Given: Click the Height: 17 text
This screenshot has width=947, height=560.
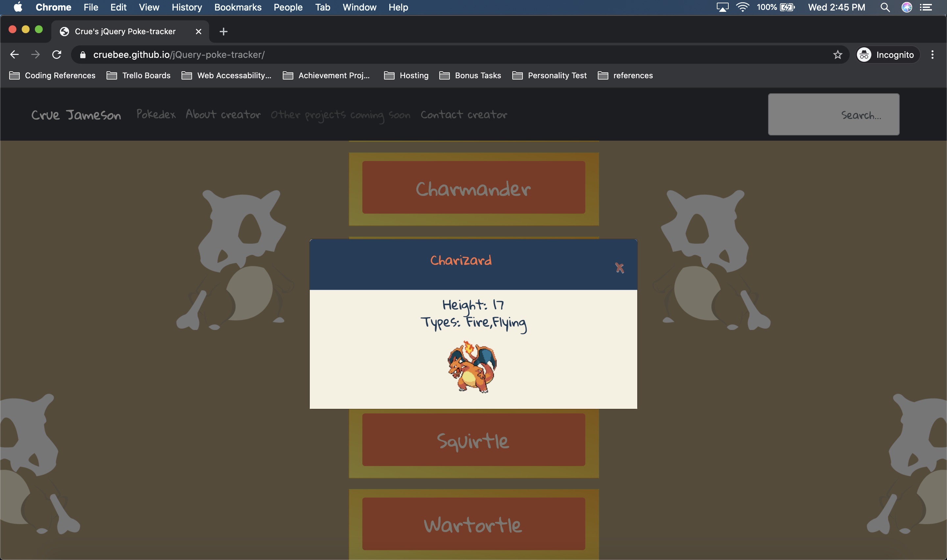Looking at the screenshot, I should (x=473, y=306).
